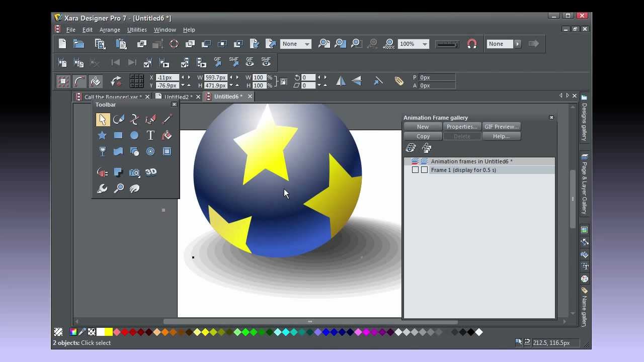
Task: Open the 3D extrude tool
Action: coord(150,172)
